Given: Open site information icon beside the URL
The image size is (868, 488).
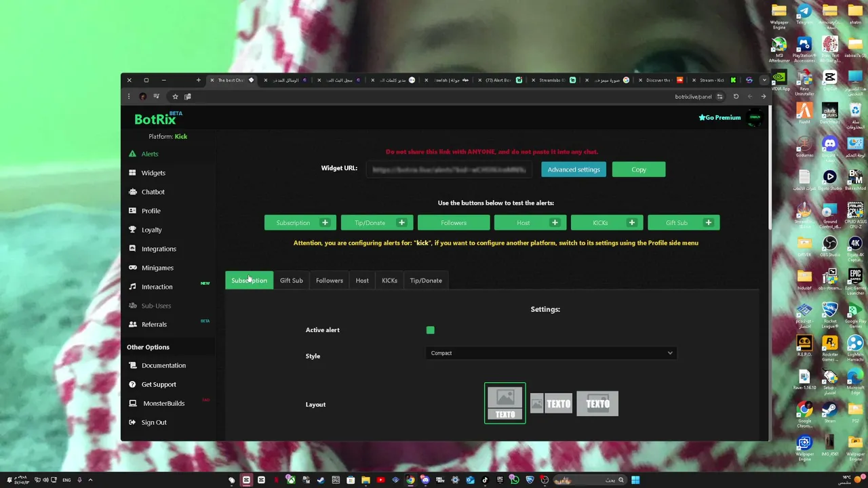Looking at the screenshot, I should [x=719, y=96].
